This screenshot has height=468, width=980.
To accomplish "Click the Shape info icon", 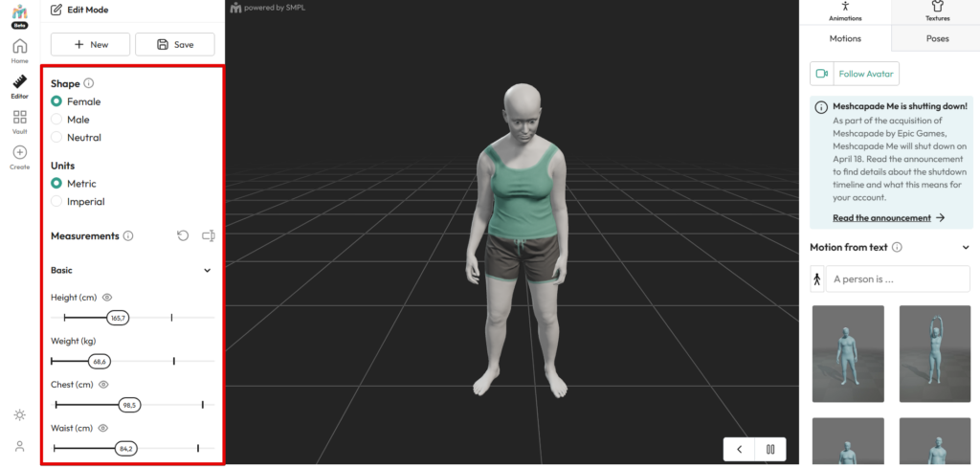I will pyautogui.click(x=89, y=83).
